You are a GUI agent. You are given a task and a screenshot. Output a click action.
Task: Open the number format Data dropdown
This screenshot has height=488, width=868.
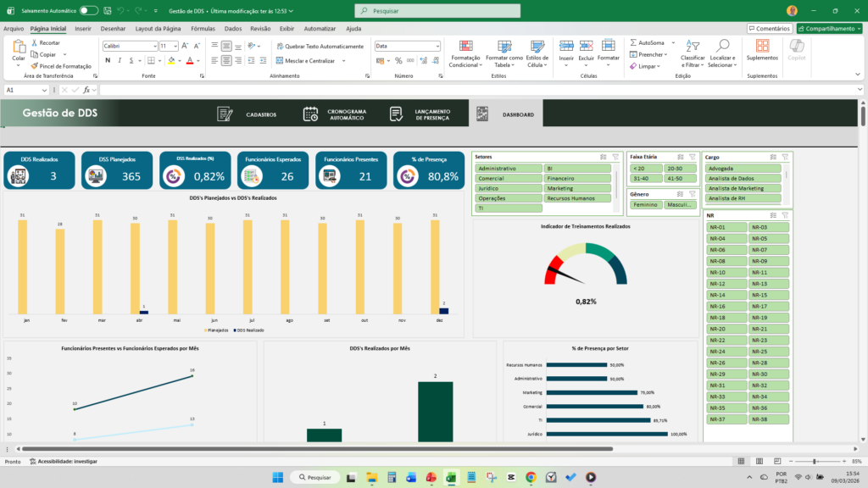click(x=437, y=46)
